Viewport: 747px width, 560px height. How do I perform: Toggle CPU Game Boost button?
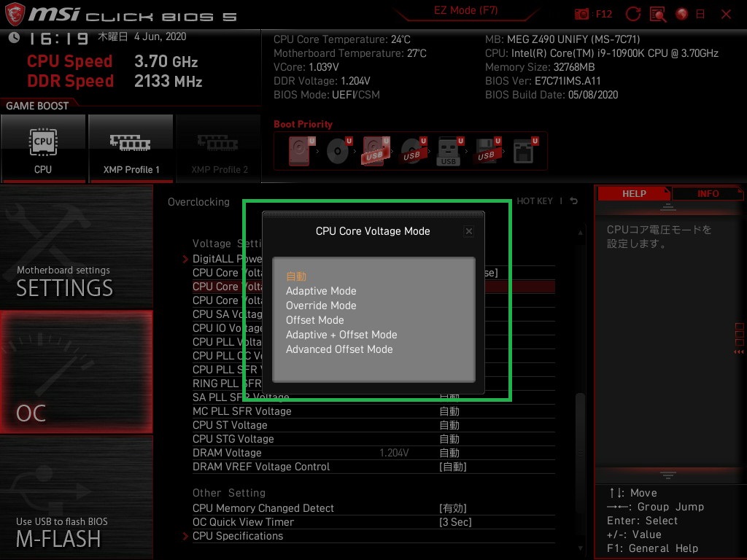[43, 148]
